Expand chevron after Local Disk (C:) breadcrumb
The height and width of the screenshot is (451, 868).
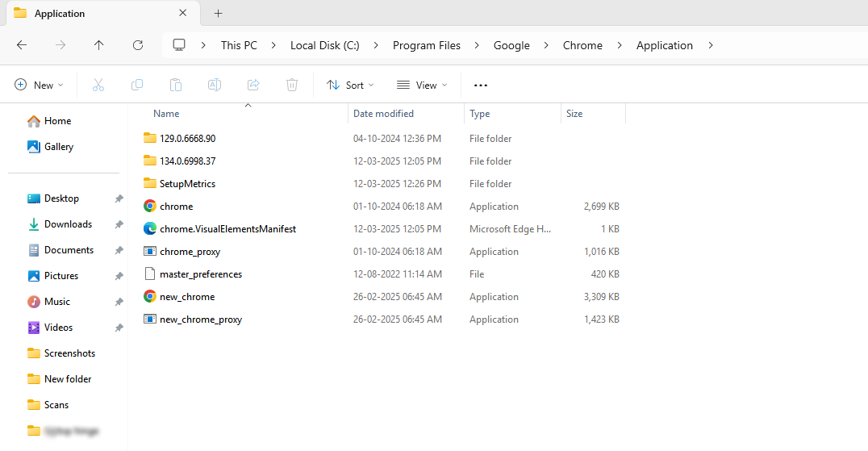pyautogui.click(x=376, y=45)
